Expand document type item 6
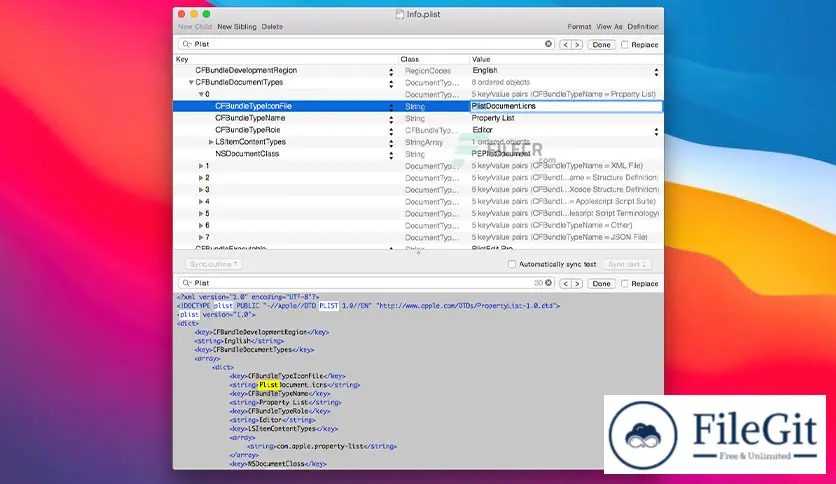836x484 pixels. [x=201, y=225]
